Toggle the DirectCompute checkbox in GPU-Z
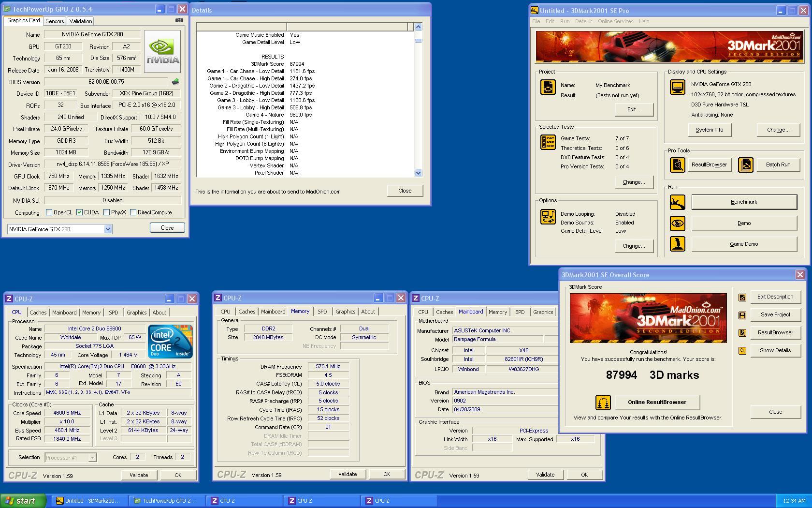 [x=133, y=212]
